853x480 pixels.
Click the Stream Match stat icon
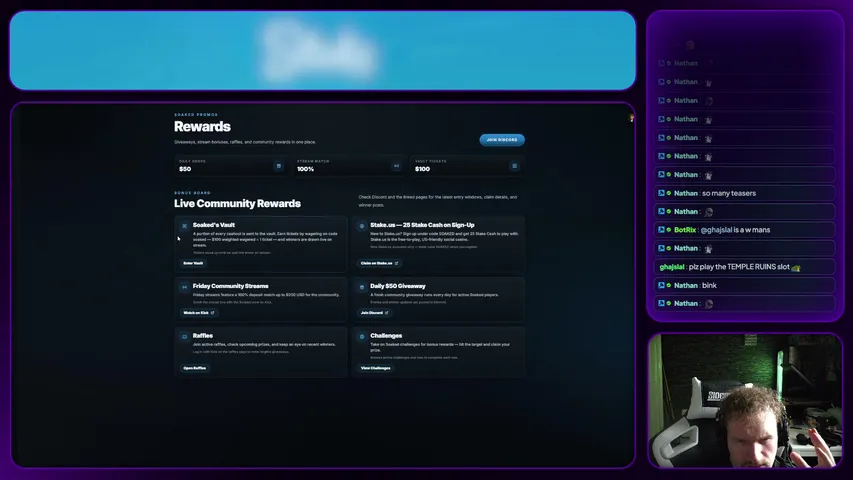[397, 166]
